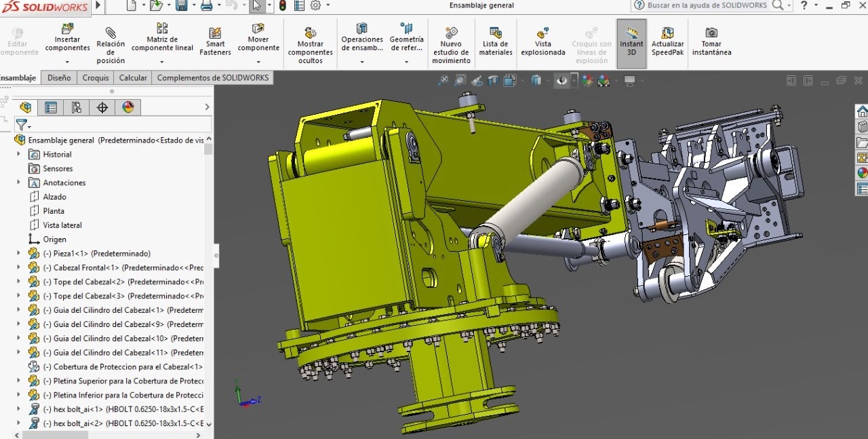Click Zoom to fit in view toolbar
Screen dimensions: 868x439
click(443, 81)
